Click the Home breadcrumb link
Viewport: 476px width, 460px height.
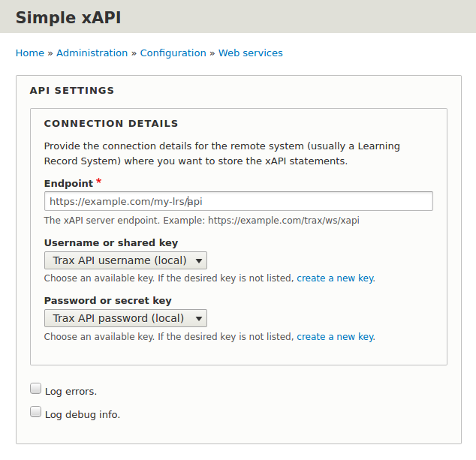click(x=30, y=53)
